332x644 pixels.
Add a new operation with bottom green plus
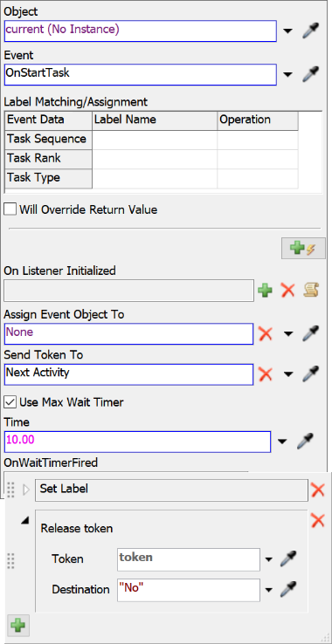(17, 626)
